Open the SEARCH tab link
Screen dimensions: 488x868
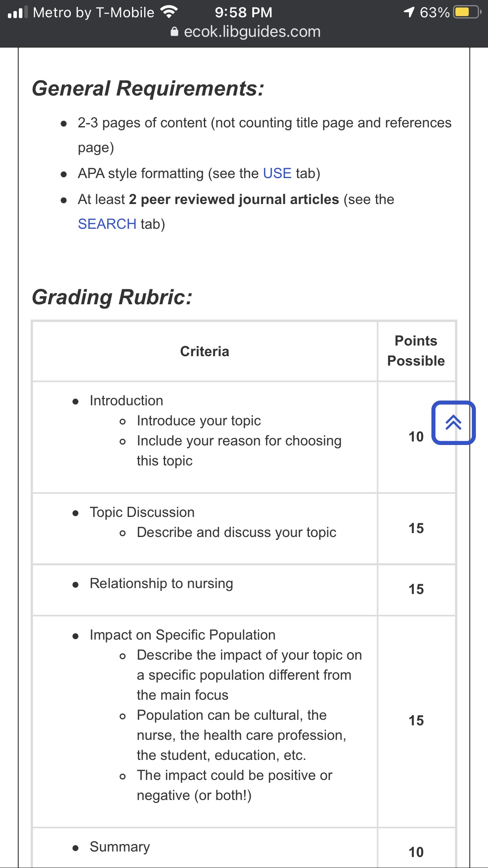coord(107,224)
